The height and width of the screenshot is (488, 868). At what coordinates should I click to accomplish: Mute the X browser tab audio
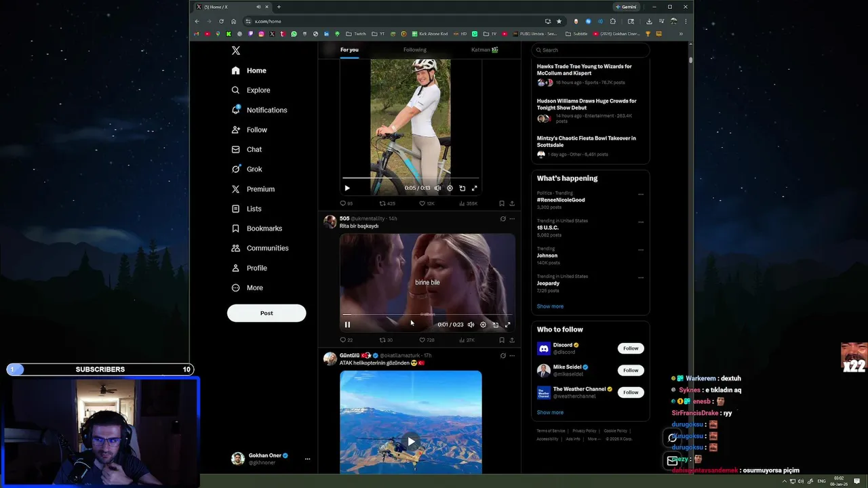coord(258,7)
